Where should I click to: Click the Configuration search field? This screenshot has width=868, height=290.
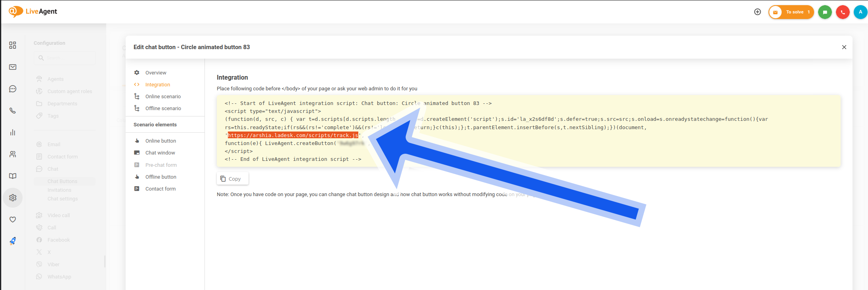[x=65, y=58]
